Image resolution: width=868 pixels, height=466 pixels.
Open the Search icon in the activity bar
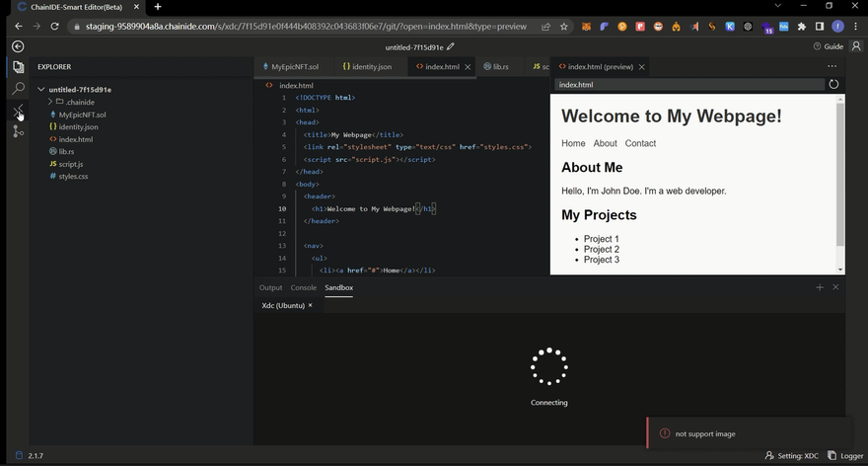[18, 89]
